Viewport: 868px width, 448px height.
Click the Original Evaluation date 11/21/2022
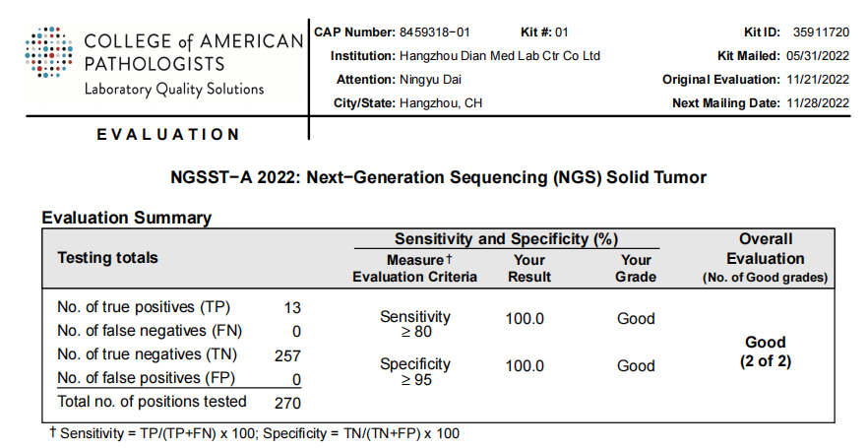[x=816, y=79]
